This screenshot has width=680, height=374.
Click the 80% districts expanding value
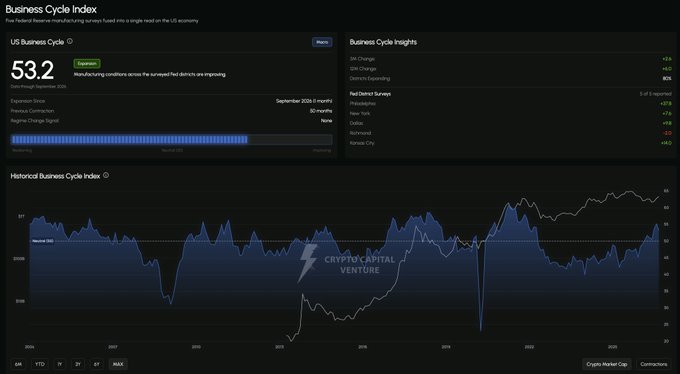(x=667, y=79)
